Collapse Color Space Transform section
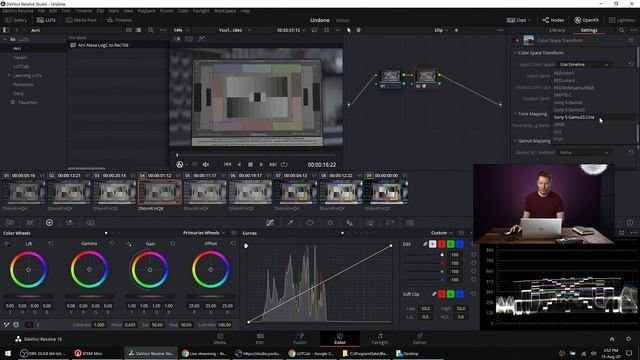Screen dimensions: 640x360 click(515, 53)
